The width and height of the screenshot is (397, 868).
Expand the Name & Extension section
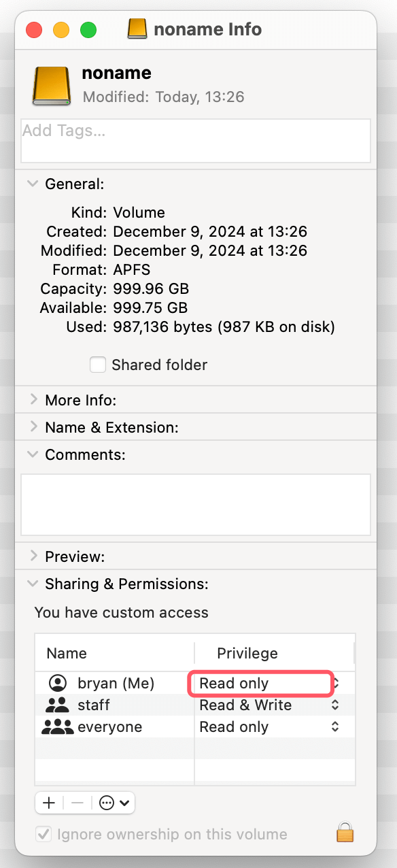click(x=32, y=427)
